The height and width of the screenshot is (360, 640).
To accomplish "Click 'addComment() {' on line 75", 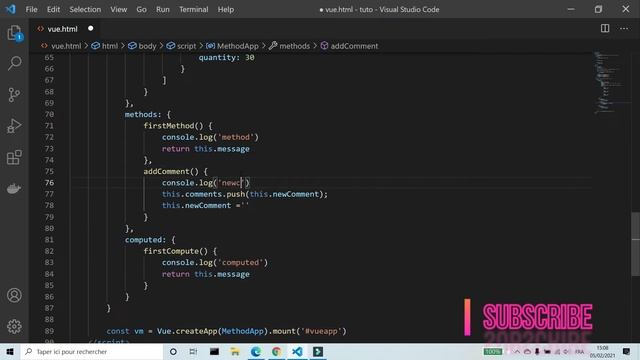I will pyautogui.click(x=176, y=171).
